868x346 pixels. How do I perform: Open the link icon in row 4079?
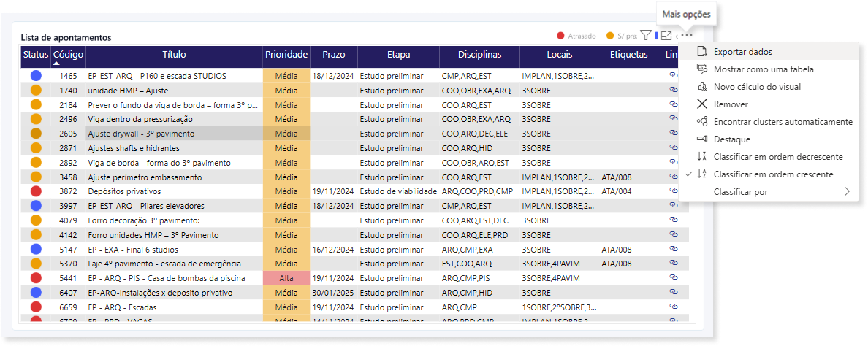pos(673,219)
